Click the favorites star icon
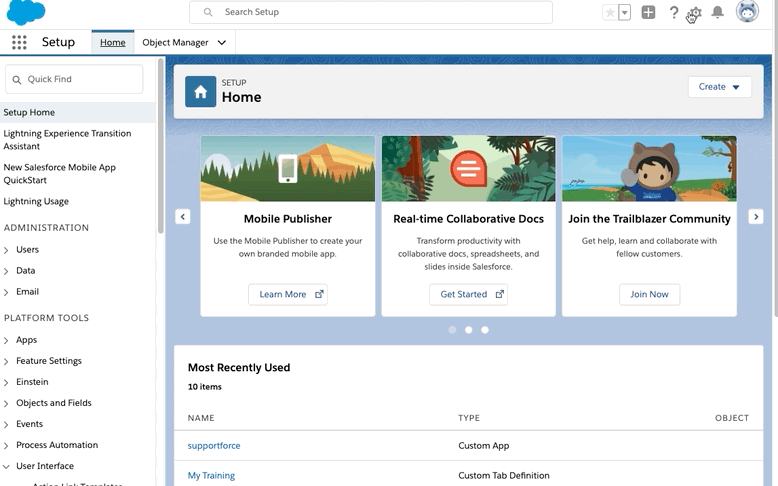 pos(610,12)
